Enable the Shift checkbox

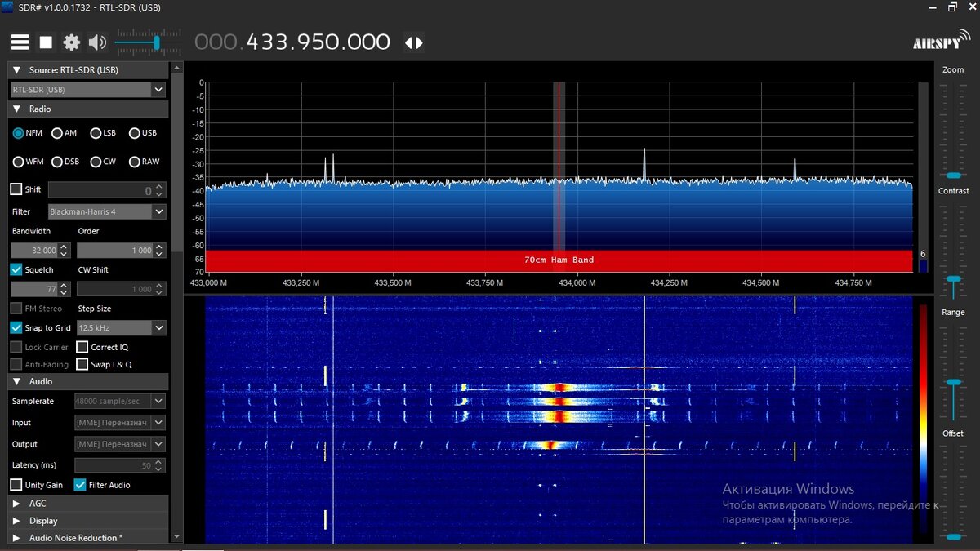click(x=16, y=189)
